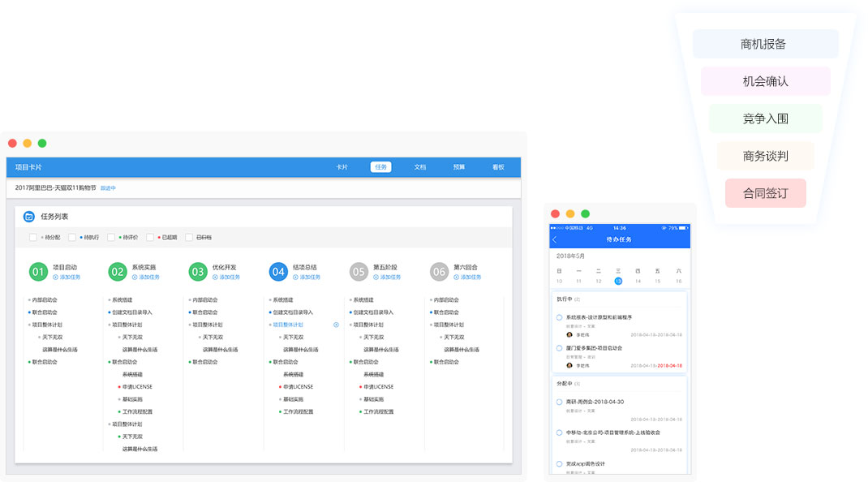Viewport: 868px width, 482px height.
Task: Click the gray 06 stage circle
Action: point(439,272)
